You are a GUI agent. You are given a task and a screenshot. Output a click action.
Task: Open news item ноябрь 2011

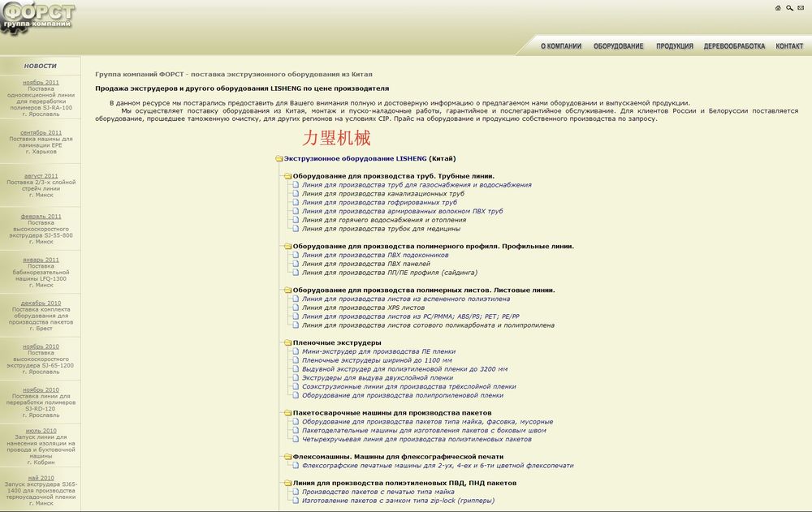point(41,82)
